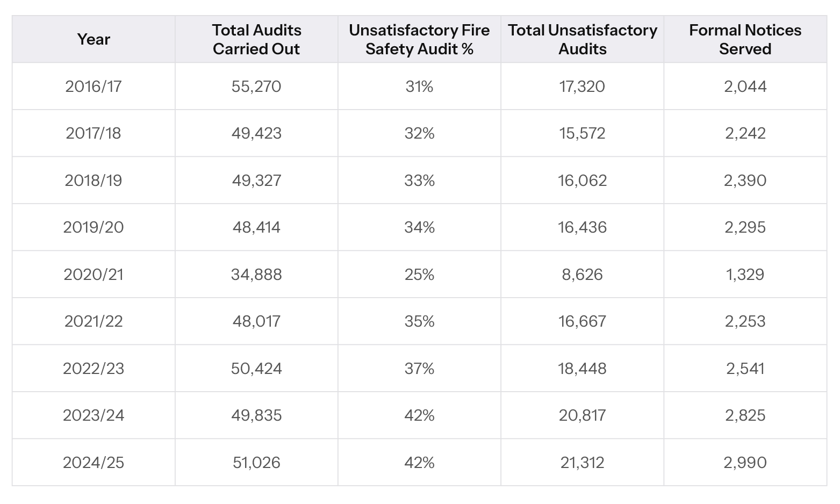Screen dimensions: 840x504
Task: Click the Year column header
Action: [x=94, y=39]
